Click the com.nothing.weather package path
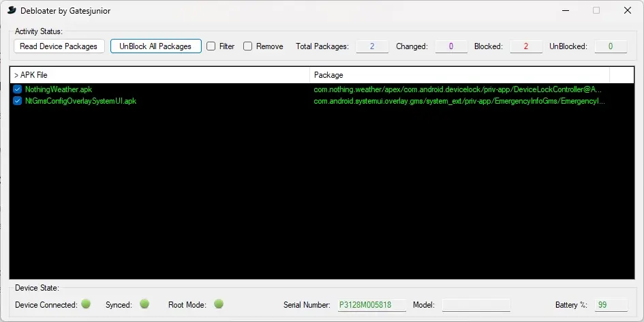This screenshot has height=322, width=644. coord(458,89)
